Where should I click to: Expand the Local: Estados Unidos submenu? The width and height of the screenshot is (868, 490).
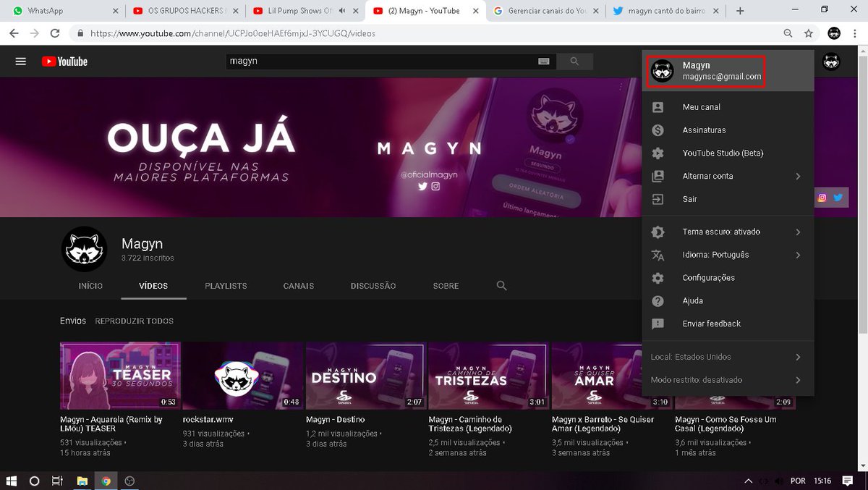pos(798,357)
